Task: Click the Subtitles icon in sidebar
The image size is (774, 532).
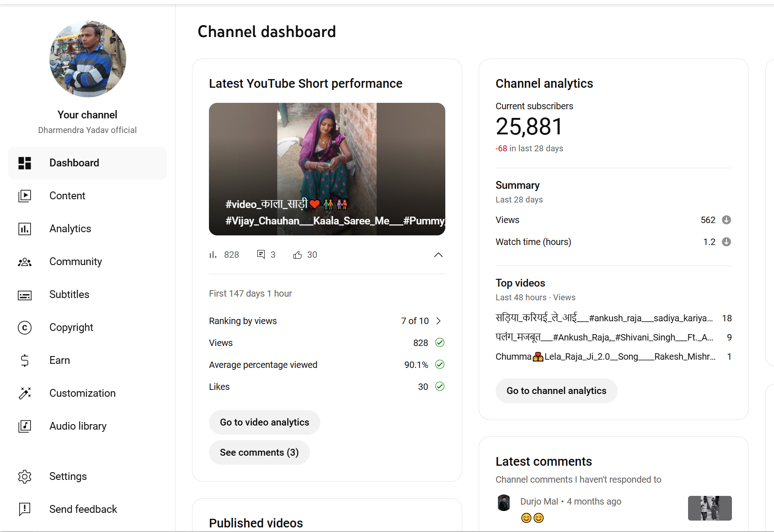Action: (25, 296)
